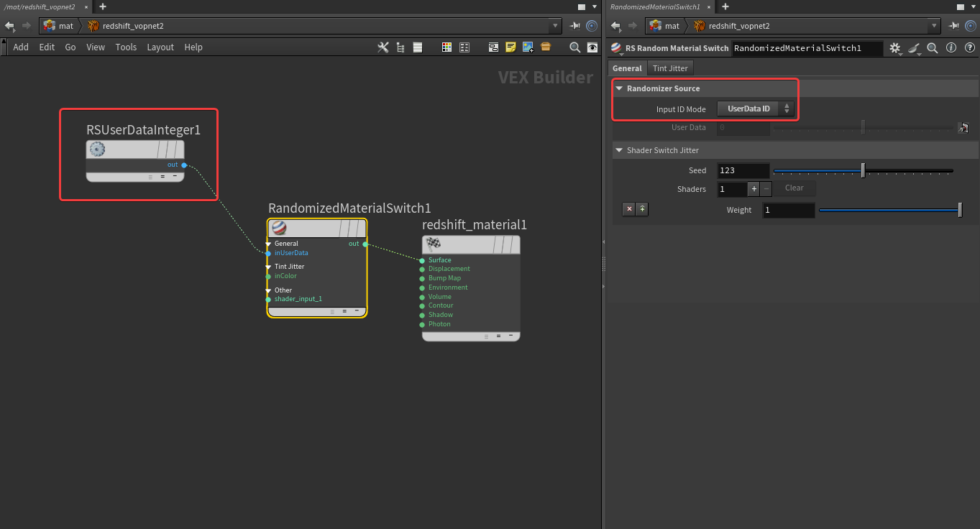
Task: Open the Input ID Mode dropdown
Action: click(756, 109)
